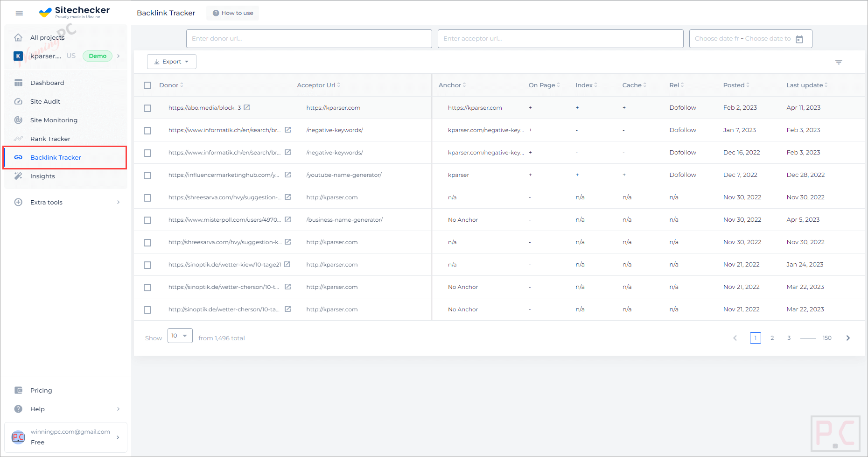The height and width of the screenshot is (457, 868).
Task: Check the Dec 16, 2022 informatik row checkbox
Action: 147,153
